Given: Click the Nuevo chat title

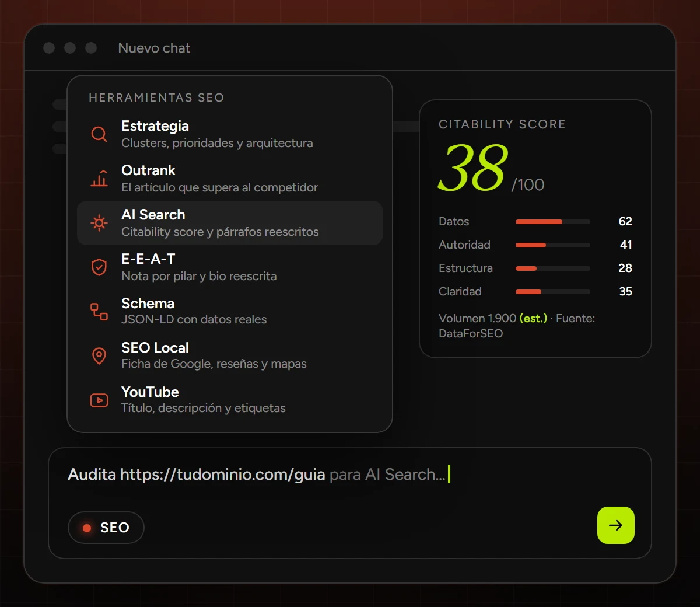Looking at the screenshot, I should point(154,48).
